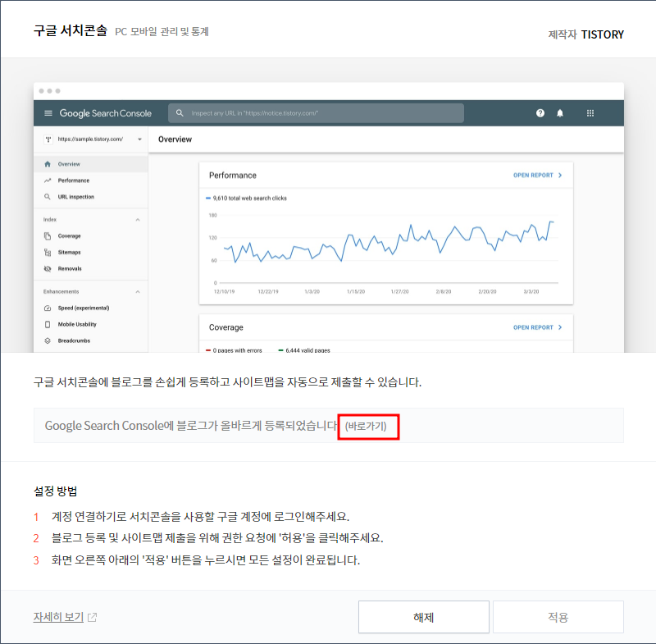Click the 바로가기 shortcut link
The width and height of the screenshot is (656, 644).
pos(367,426)
